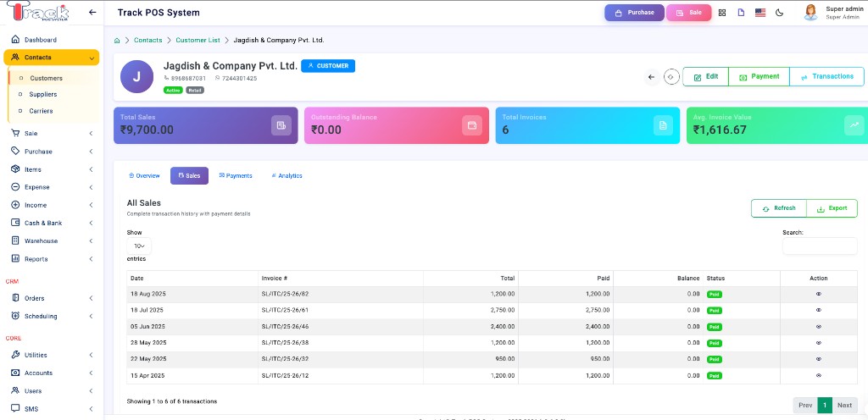The image size is (868, 420).
Task: Click the Outstanding Balance pink card
Action: click(397, 125)
